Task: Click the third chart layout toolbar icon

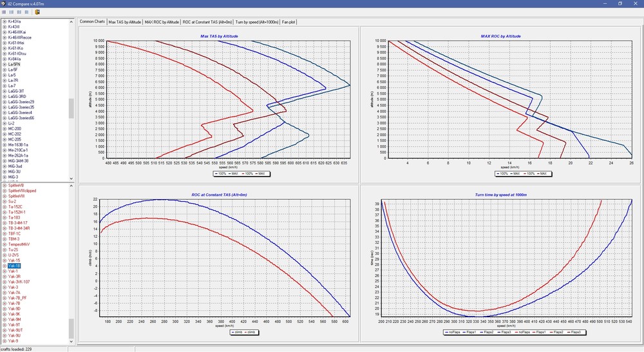Action: [19, 12]
